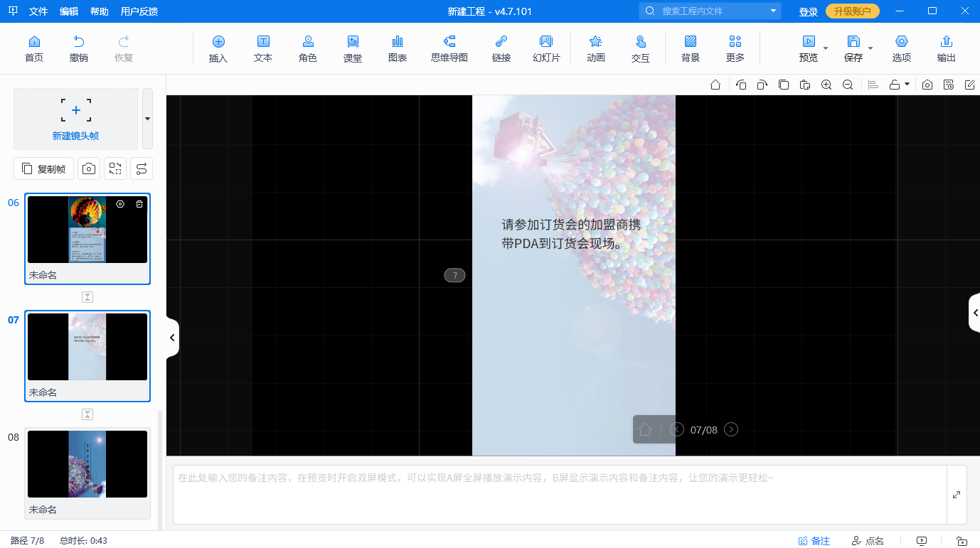Delete frame 06 with trash icon

tap(139, 204)
